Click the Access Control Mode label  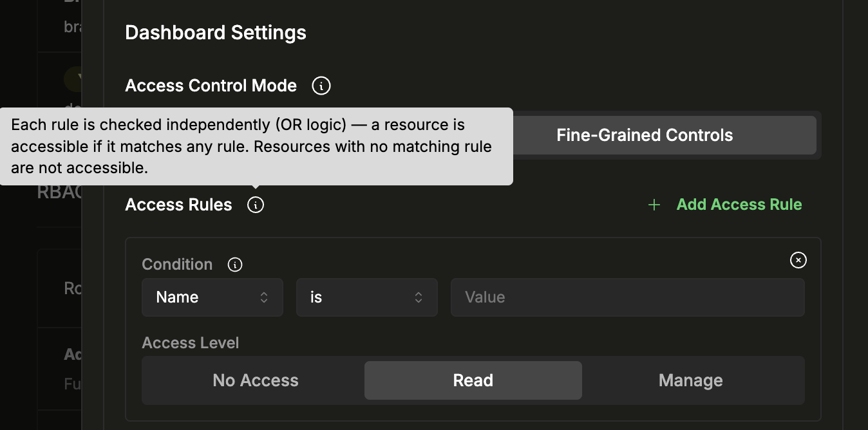211,86
